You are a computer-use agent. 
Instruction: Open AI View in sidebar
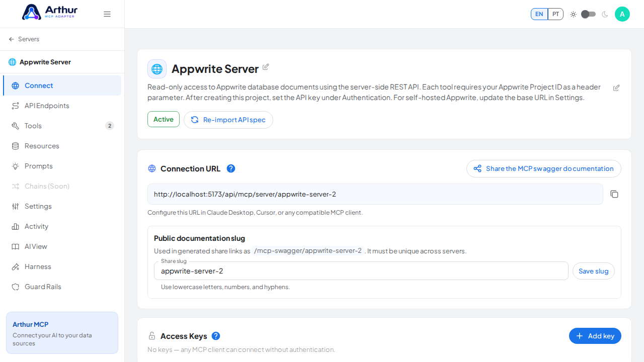coord(62,246)
